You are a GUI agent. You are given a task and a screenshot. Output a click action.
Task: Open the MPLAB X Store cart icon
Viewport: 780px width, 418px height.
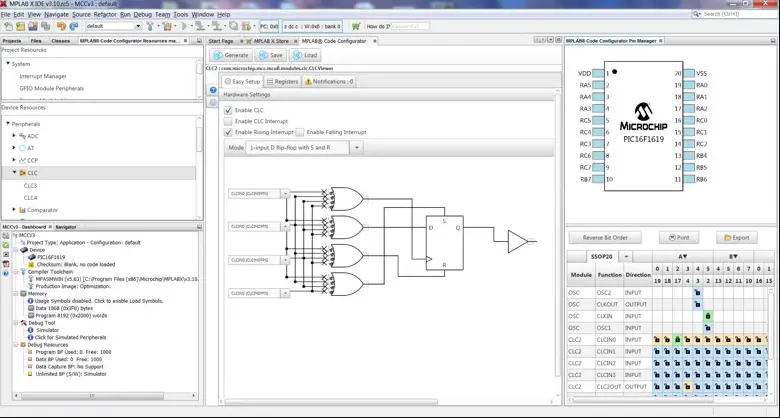click(356, 26)
